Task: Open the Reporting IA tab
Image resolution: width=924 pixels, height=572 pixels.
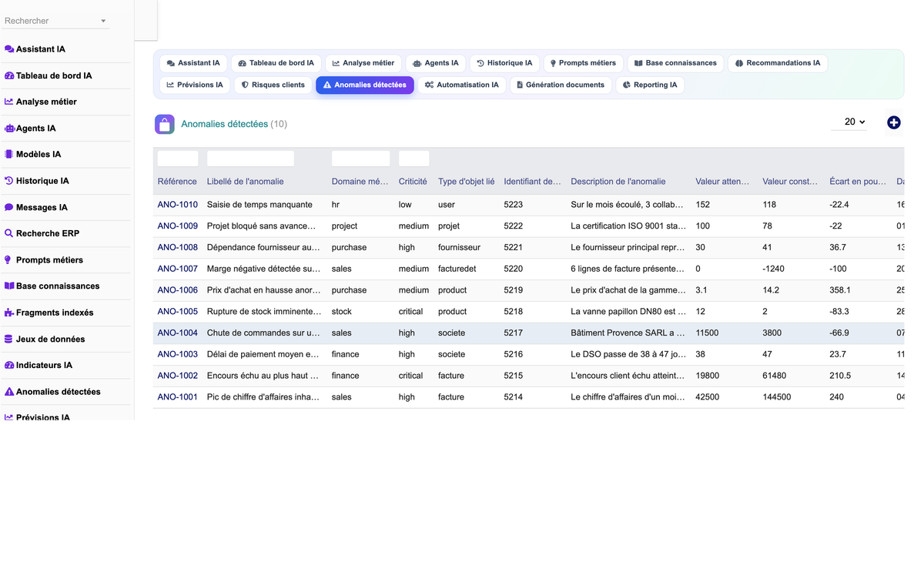Action: (x=650, y=85)
